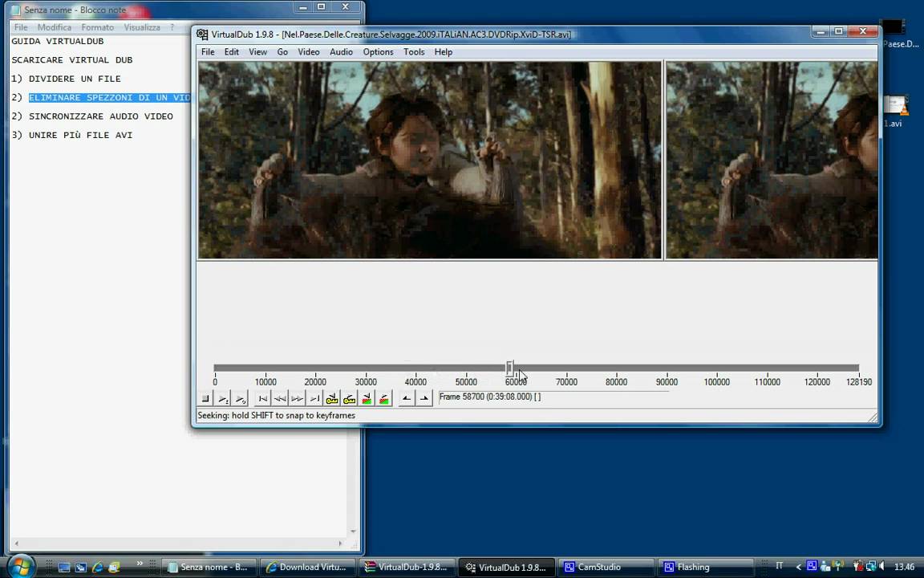This screenshot has height=578, width=924.
Task: Show hidden tray icons arrow
Action: pyautogui.click(x=799, y=567)
